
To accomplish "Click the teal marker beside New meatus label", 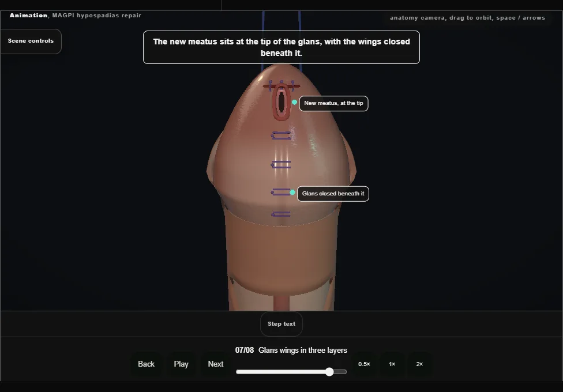I will (294, 102).
